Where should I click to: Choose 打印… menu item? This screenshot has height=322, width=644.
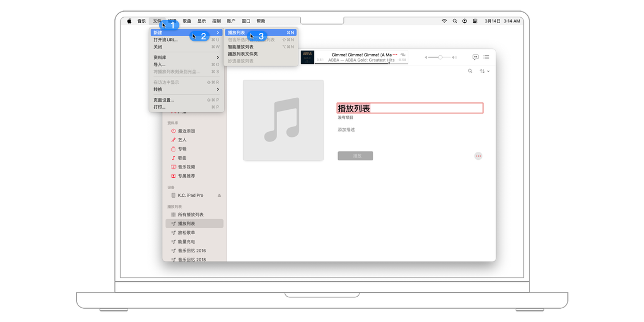pyautogui.click(x=186, y=107)
